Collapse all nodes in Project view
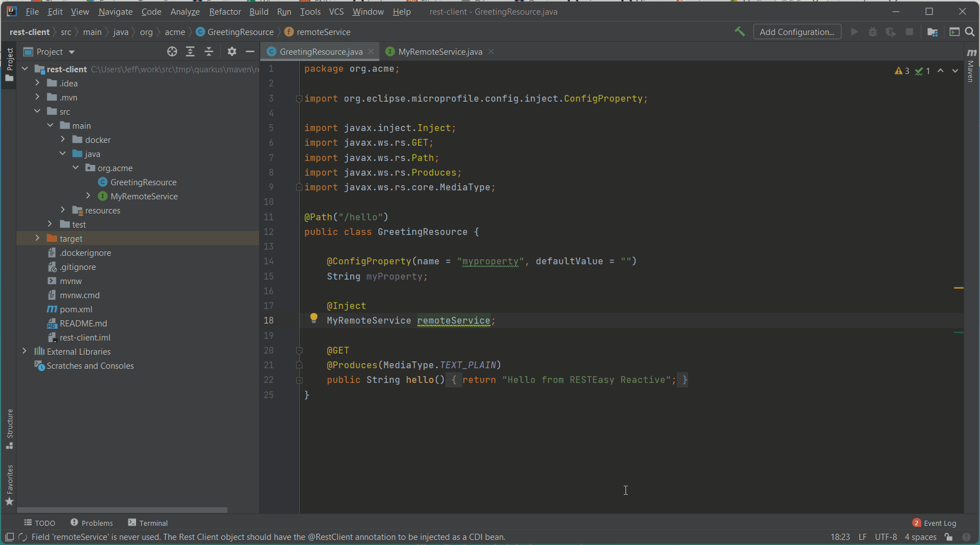This screenshot has width=980, height=545. pyautogui.click(x=209, y=51)
